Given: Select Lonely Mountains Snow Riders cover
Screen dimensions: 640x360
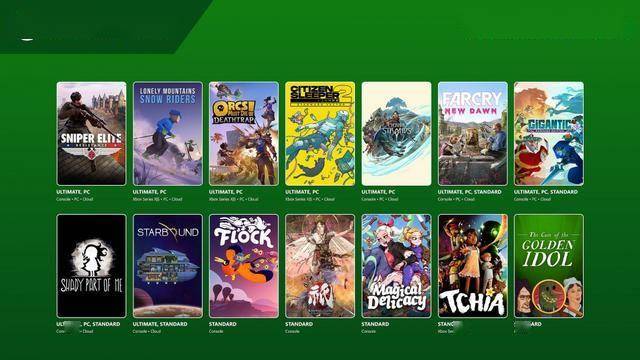Looking at the screenshot, I should [168, 133].
